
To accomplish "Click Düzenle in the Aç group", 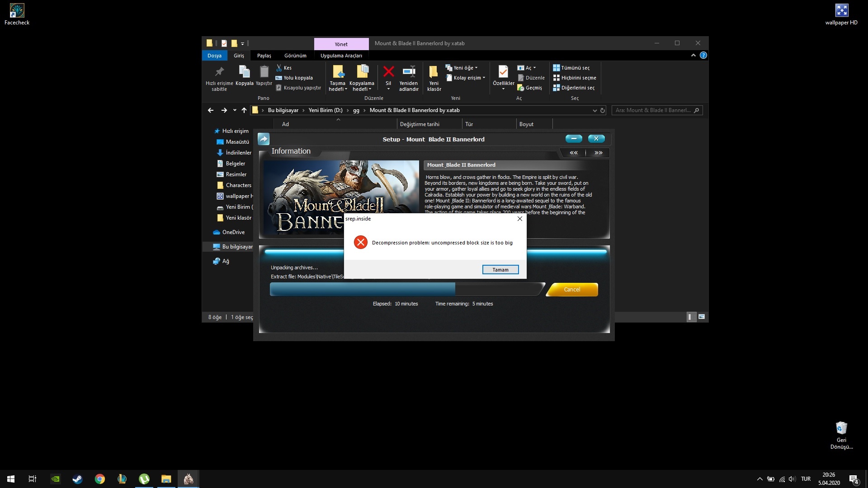I will [x=531, y=78].
